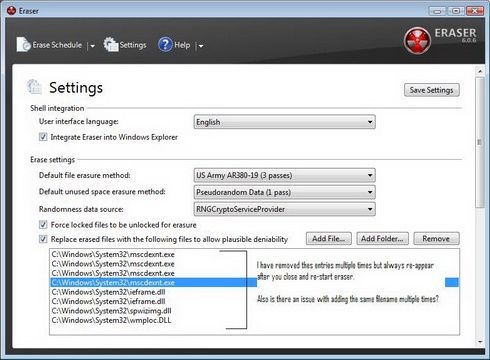Image resolution: width=490 pixels, height=360 pixels.
Task: Open the Settings gear icon in toolbar
Action: 111,44
